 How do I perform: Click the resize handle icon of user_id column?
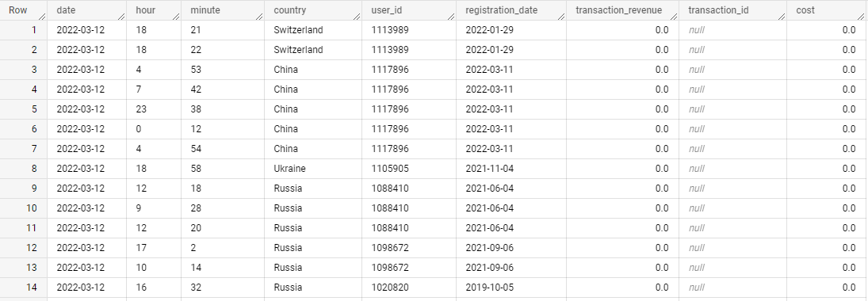click(450, 16)
